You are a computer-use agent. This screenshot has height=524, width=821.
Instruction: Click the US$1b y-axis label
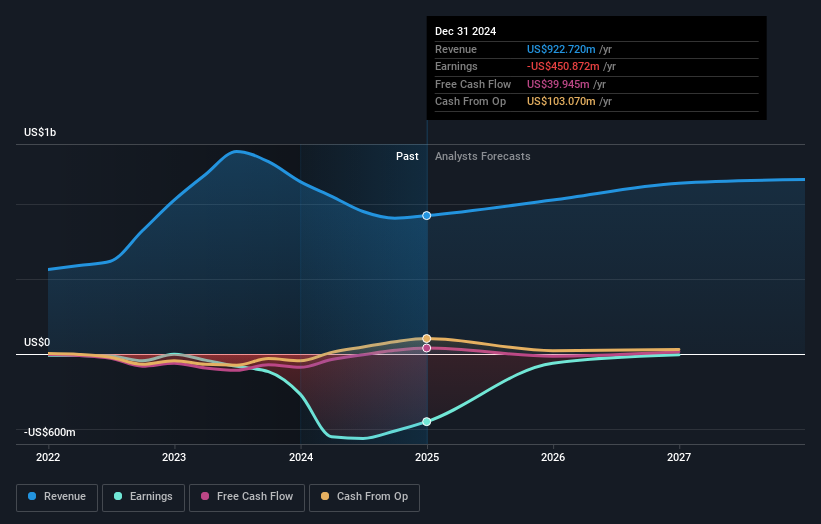coord(40,132)
